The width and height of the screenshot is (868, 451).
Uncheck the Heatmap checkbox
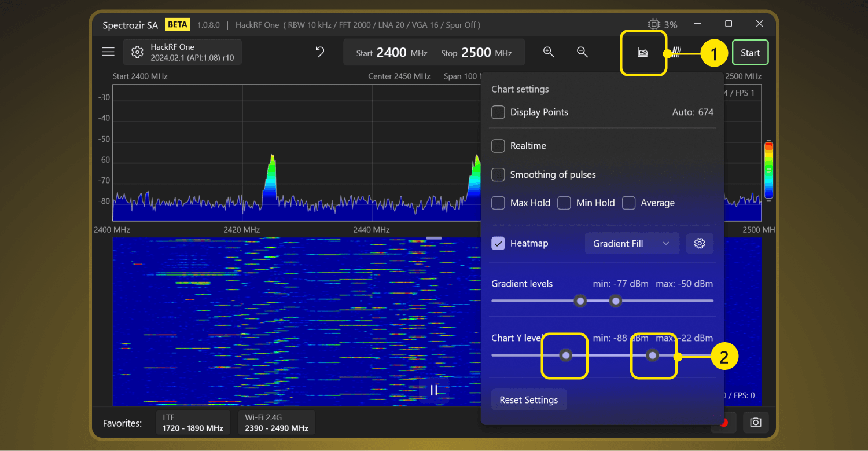(x=498, y=244)
